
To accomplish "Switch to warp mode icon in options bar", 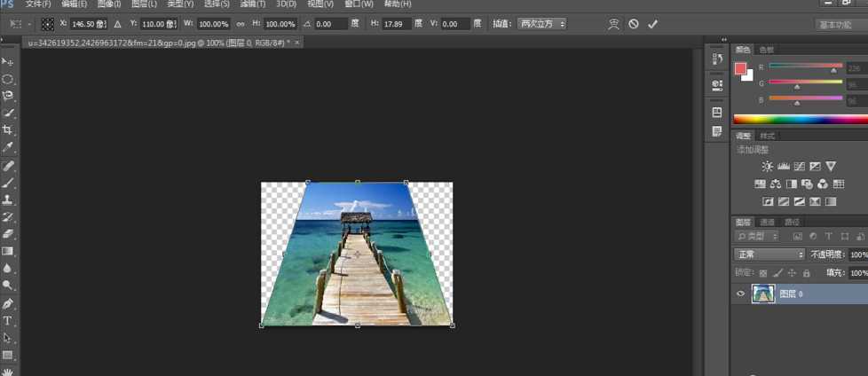I will coord(613,24).
